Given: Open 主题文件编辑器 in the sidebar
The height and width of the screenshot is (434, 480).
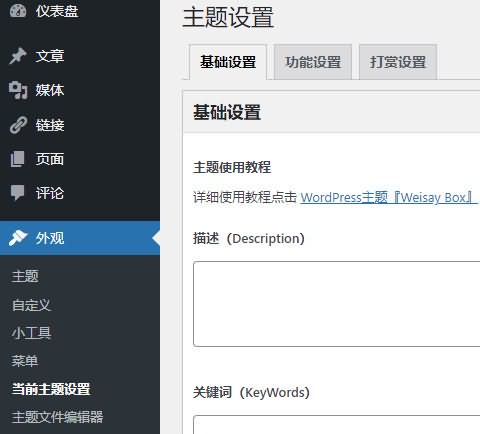Looking at the screenshot, I should coord(57,417).
